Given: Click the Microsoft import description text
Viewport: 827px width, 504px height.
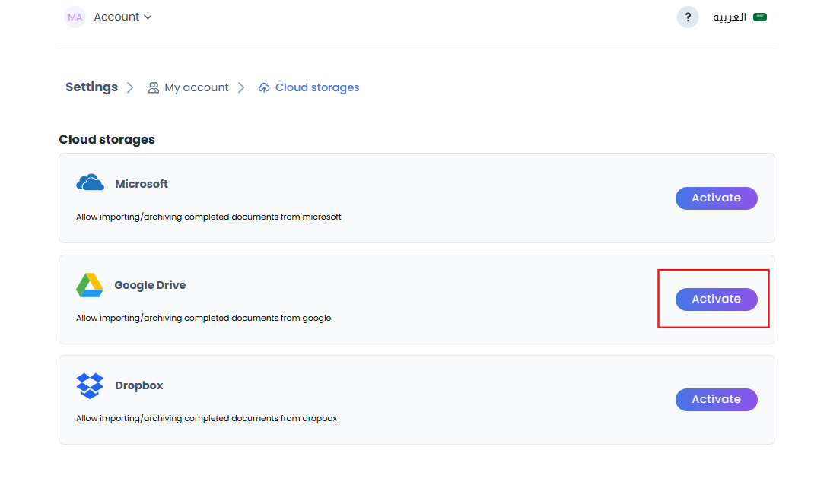Looking at the screenshot, I should (x=208, y=217).
